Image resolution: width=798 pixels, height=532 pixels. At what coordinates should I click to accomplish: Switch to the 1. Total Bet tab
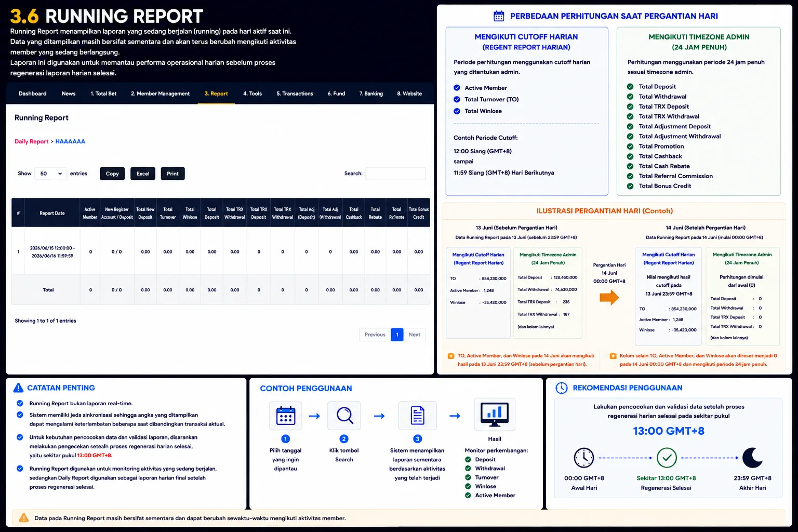(103, 94)
